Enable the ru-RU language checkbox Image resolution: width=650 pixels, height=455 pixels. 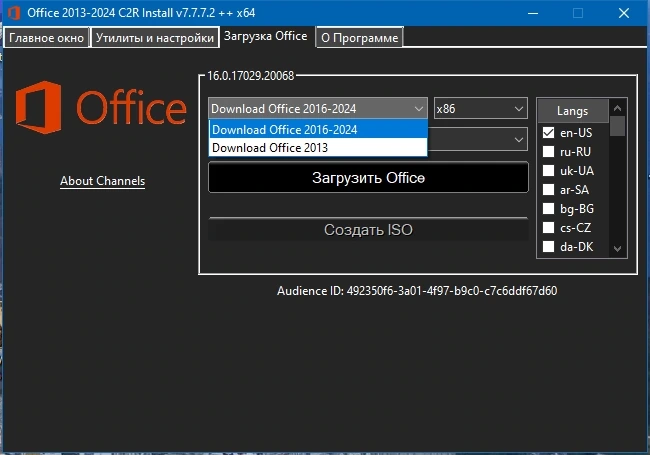point(548,152)
